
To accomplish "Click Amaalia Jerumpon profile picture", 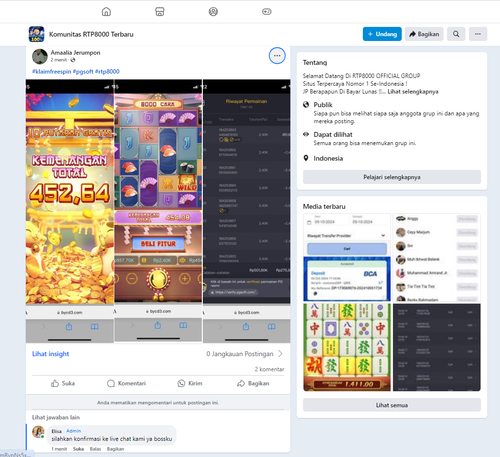I will pyautogui.click(x=40, y=56).
